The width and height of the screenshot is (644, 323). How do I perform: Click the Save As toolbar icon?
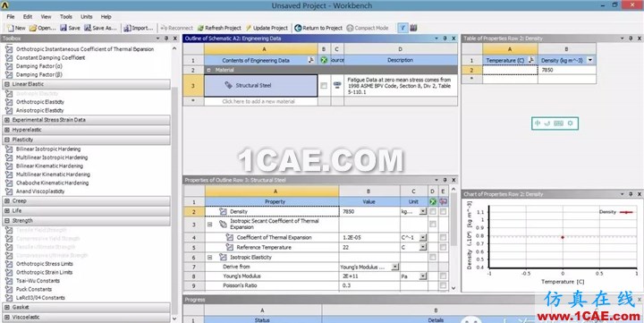pos(88,28)
